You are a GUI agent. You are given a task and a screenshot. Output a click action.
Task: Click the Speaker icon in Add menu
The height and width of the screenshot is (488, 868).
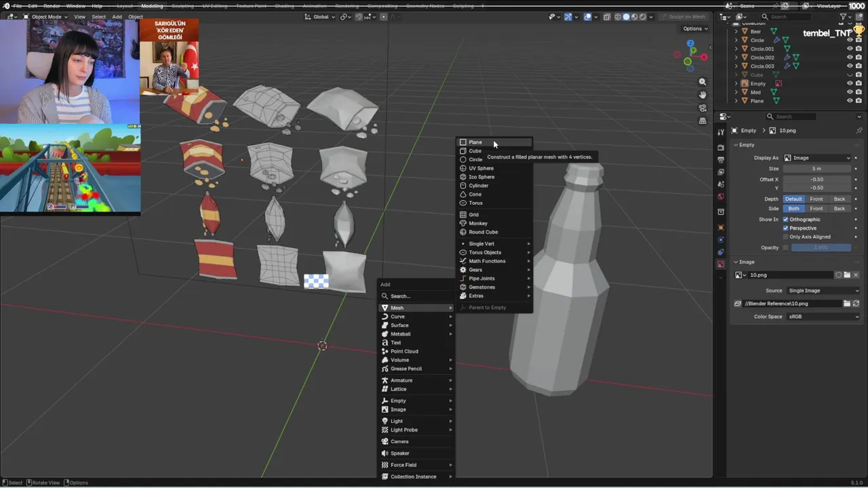(384, 453)
